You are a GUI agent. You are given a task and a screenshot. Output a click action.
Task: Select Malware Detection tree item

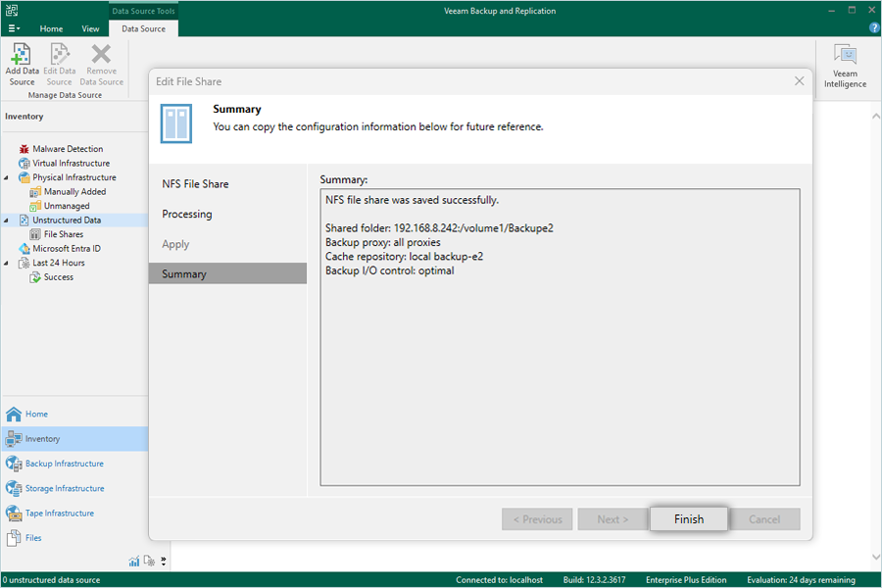68,149
